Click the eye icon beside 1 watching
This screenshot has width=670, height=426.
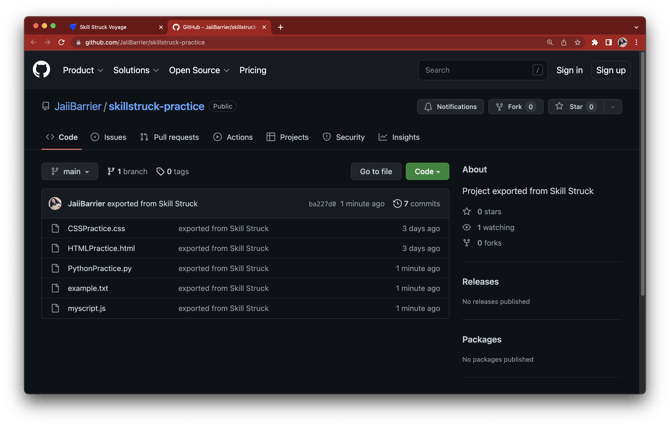coord(467,227)
